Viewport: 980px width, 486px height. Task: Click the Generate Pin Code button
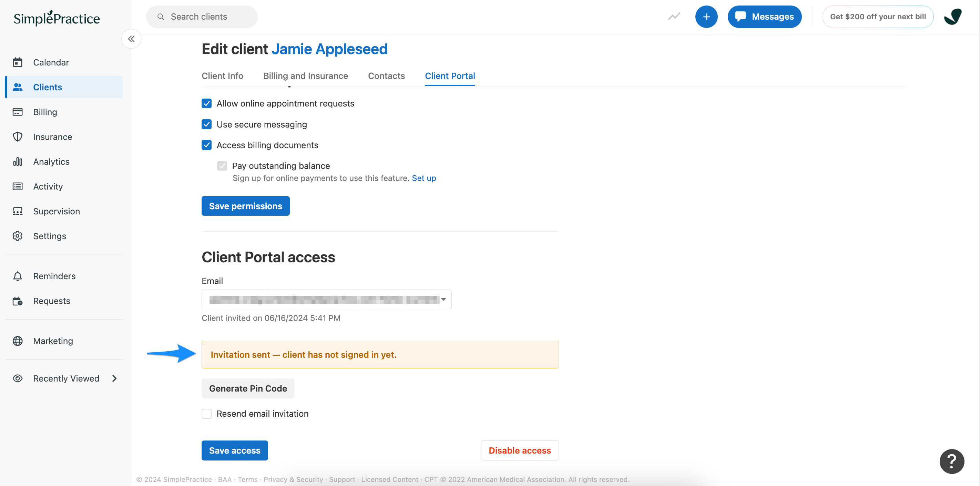click(248, 388)
